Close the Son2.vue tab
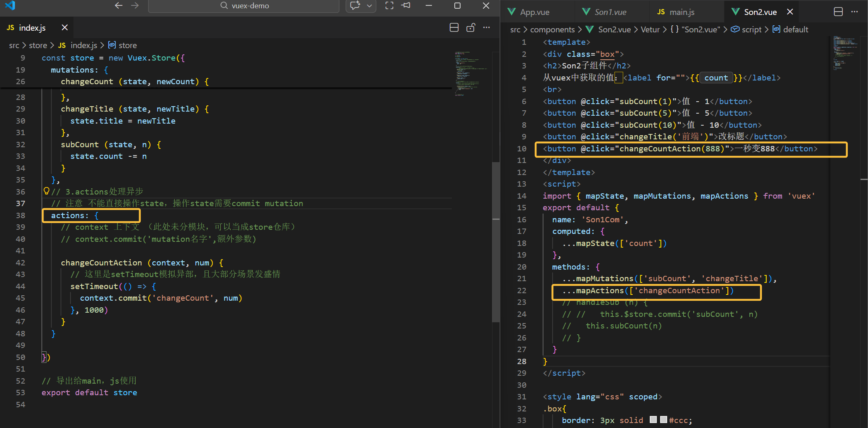The width and height of the screenshot is (868, 428). click(x=790, y=12)
